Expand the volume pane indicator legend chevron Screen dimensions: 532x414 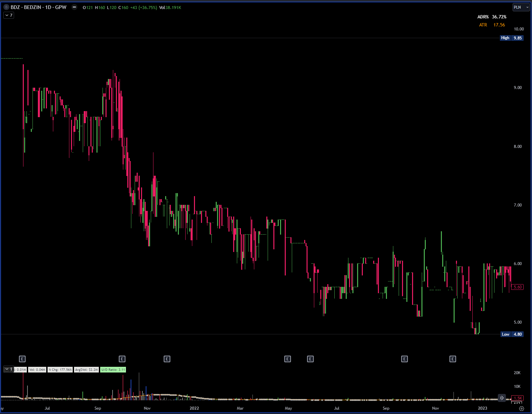(x=8, y=369)
